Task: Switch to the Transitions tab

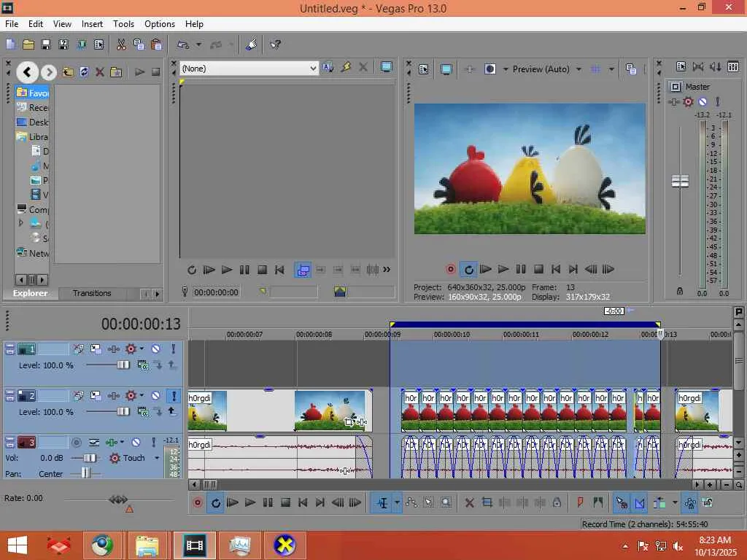Action: [92, 293]
